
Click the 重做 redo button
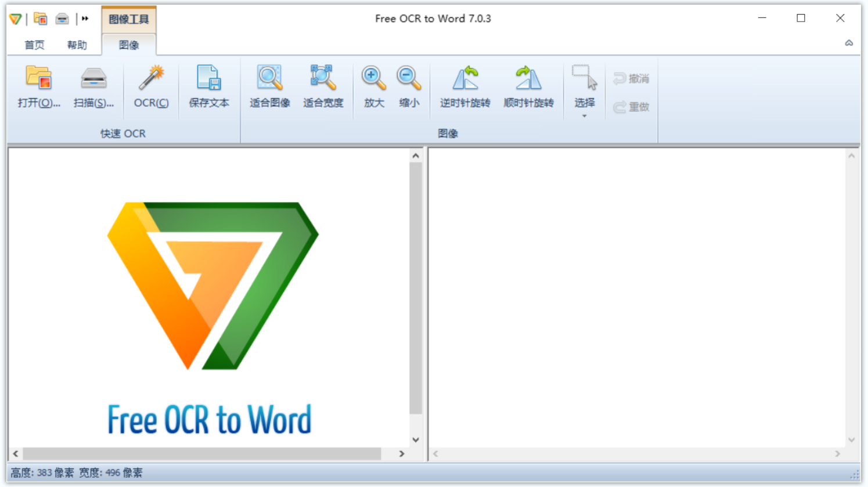pyautogui.click(x=631, y=107)
